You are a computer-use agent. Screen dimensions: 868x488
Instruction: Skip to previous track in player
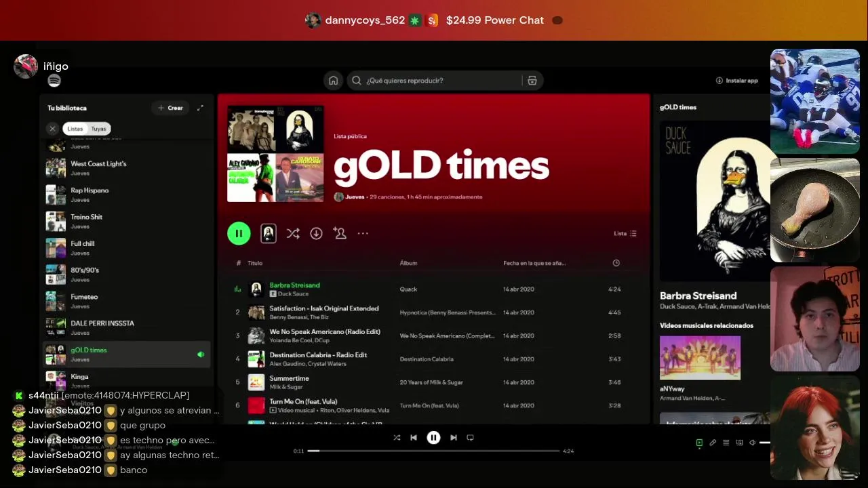(x=414, y=438)
